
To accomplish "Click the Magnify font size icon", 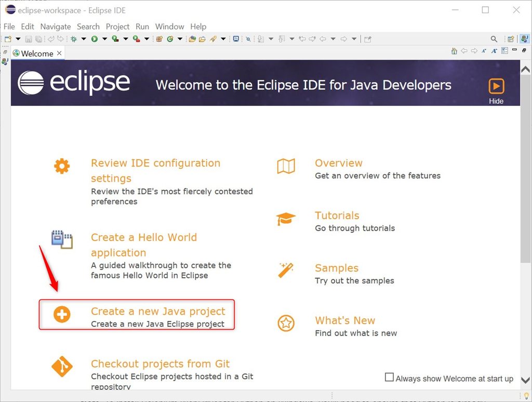I will pos(495,51).
